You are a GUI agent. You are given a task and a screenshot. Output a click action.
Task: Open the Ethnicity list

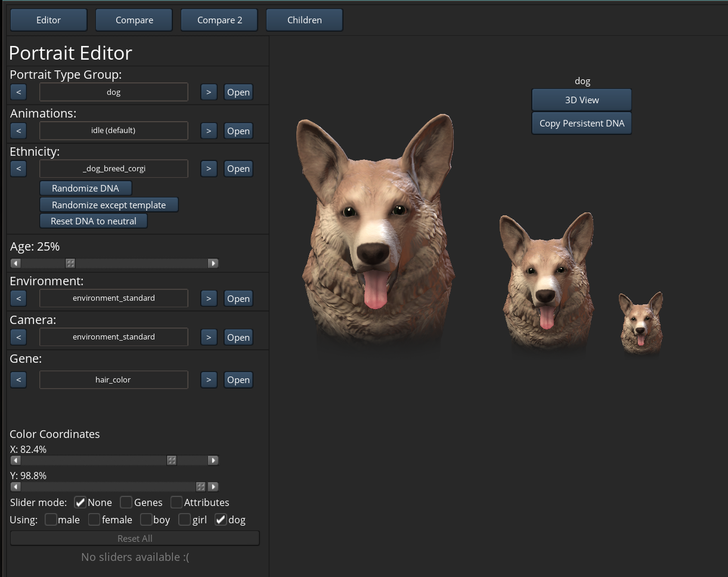(238, 169)
